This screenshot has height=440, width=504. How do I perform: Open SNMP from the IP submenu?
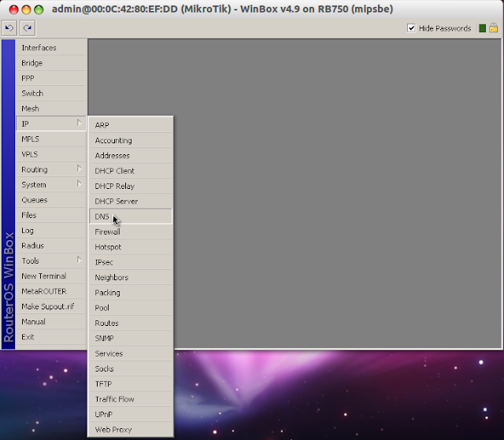(131, 338)
